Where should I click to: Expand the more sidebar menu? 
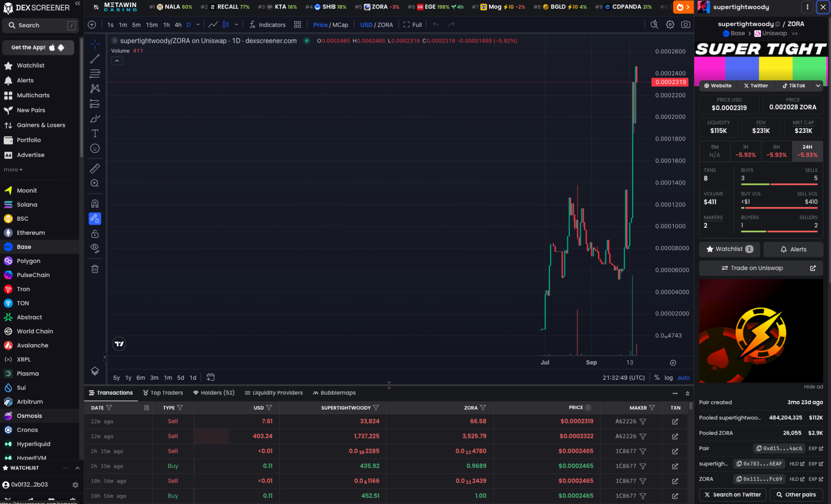(x=13, y=170)
